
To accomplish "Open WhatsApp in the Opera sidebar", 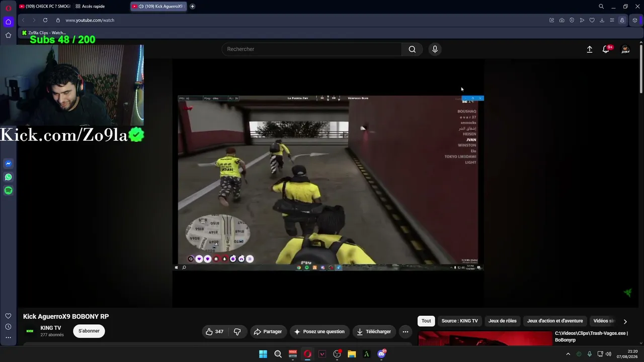I will tap(8, 177).
